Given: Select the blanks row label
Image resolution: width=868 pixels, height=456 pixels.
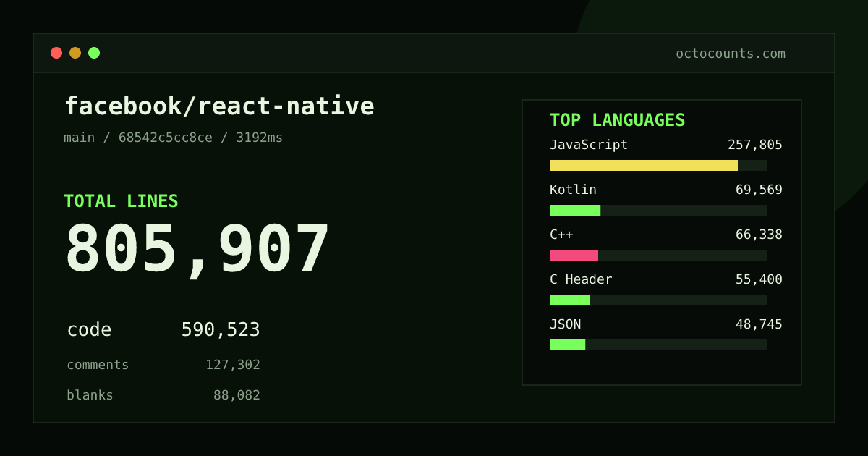Looking at the screenshot, I should pyautogui.click(x=90, y=395).
